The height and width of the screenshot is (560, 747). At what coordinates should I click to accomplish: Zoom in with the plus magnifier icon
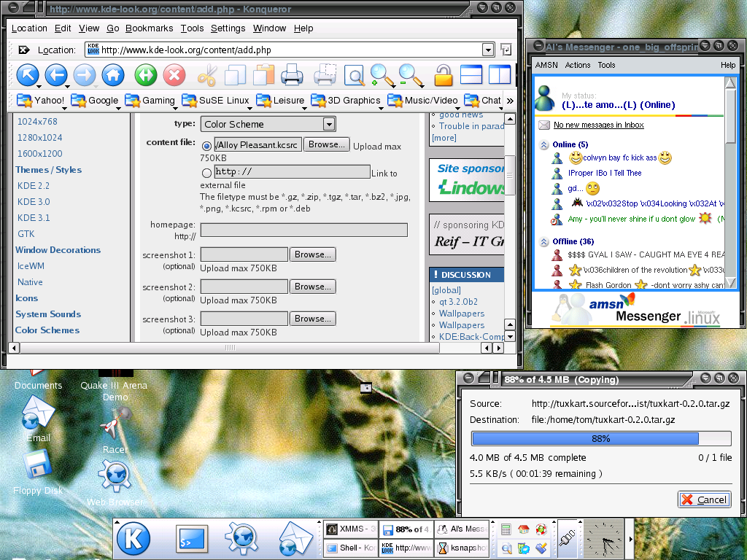[x=382, y=75]
